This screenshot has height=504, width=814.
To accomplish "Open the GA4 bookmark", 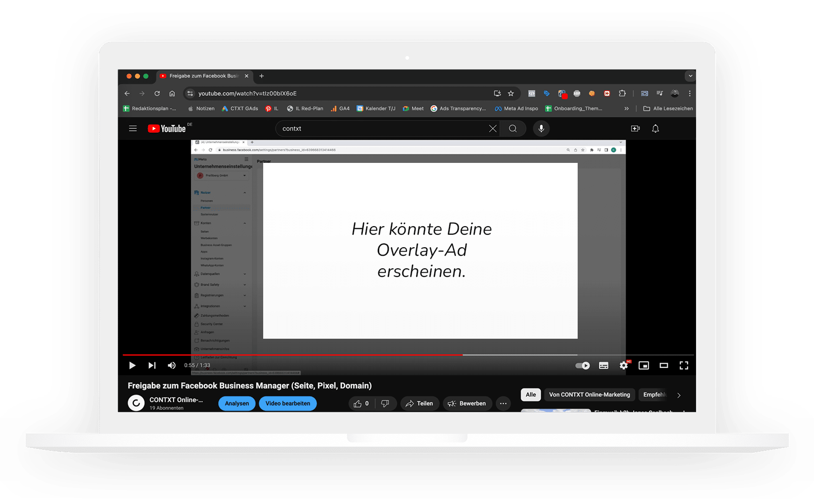I will coord(340,108).
